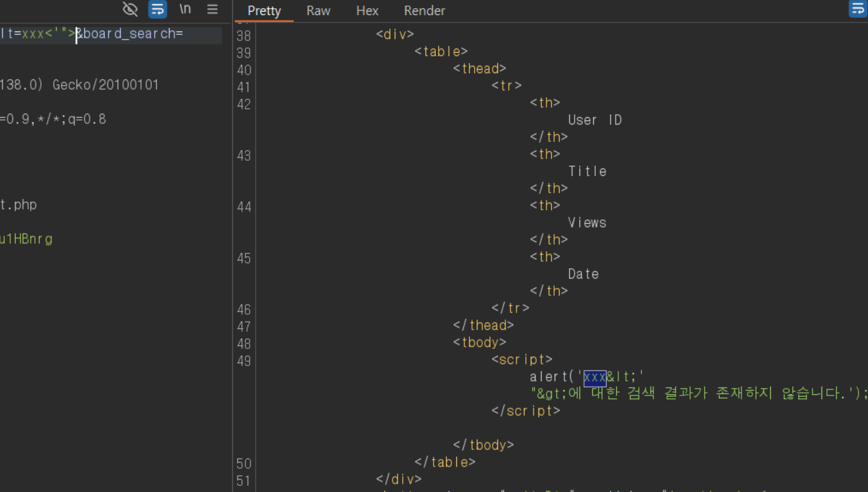Click the closing </script> tag

[525, 411]
